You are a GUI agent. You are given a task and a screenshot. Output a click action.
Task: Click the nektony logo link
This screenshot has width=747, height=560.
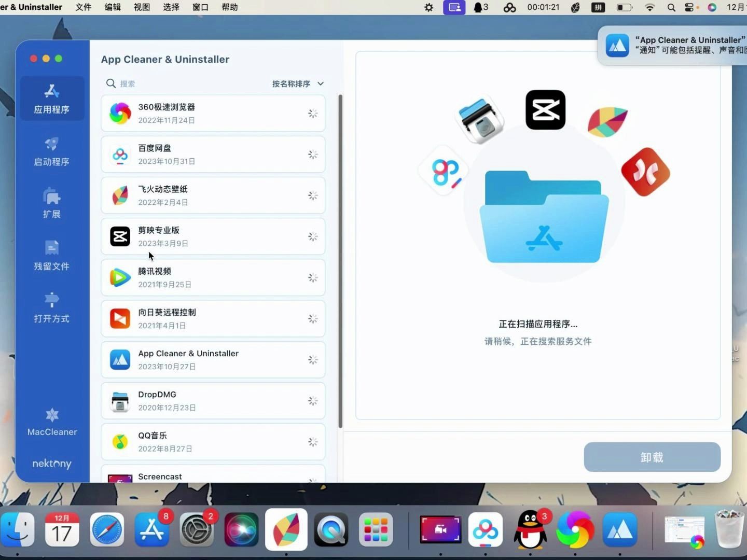click(52, 464)
